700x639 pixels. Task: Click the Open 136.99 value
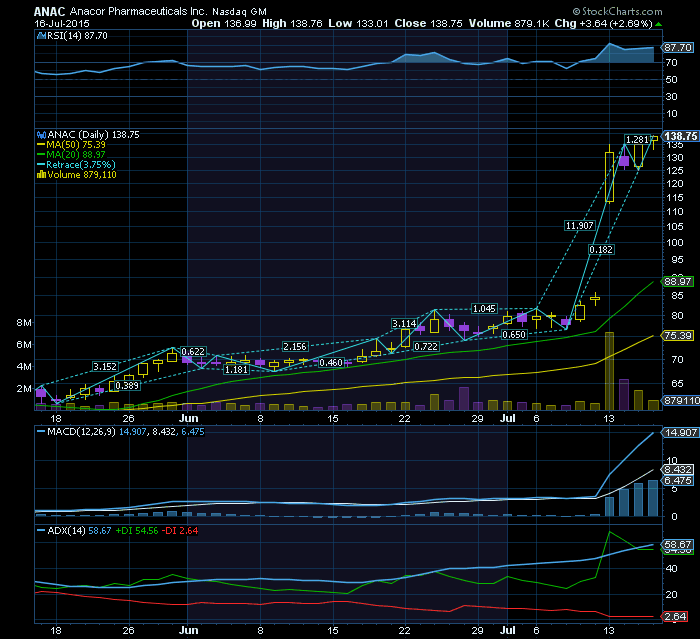224,23
